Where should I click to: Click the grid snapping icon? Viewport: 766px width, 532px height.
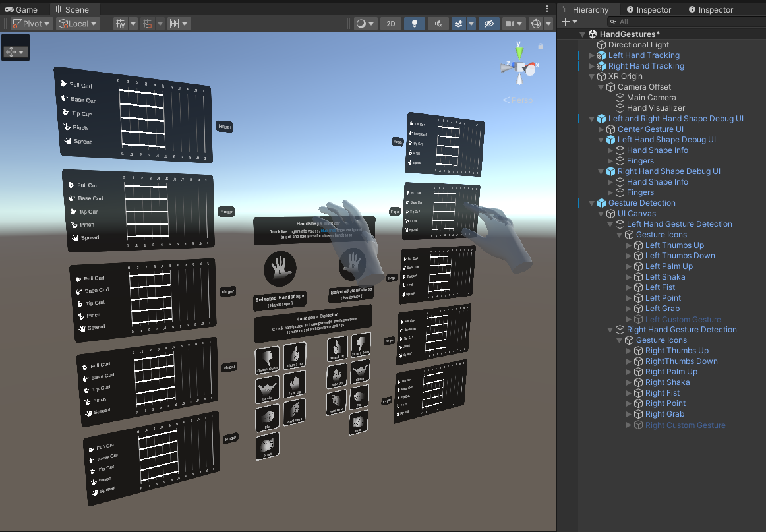tap(121, 24)
